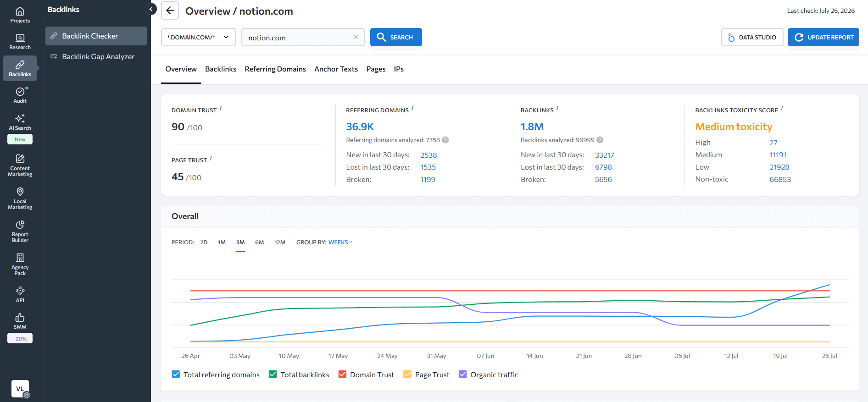The height and width of the screenshot is (402, 868).
Task: Toggle Total backlinks checkbox
Action: [273, 374]
